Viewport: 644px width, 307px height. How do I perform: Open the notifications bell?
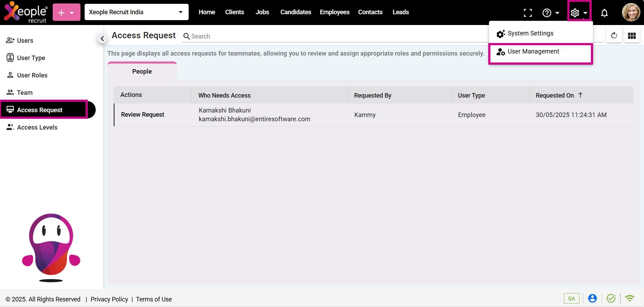pyautogui.click(x=604, y=13)
